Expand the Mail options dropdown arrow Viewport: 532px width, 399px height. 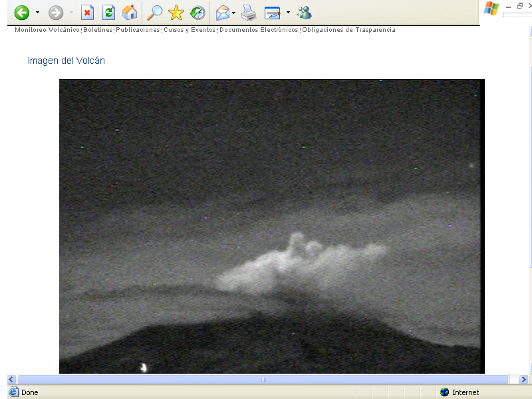coord(234,12)
